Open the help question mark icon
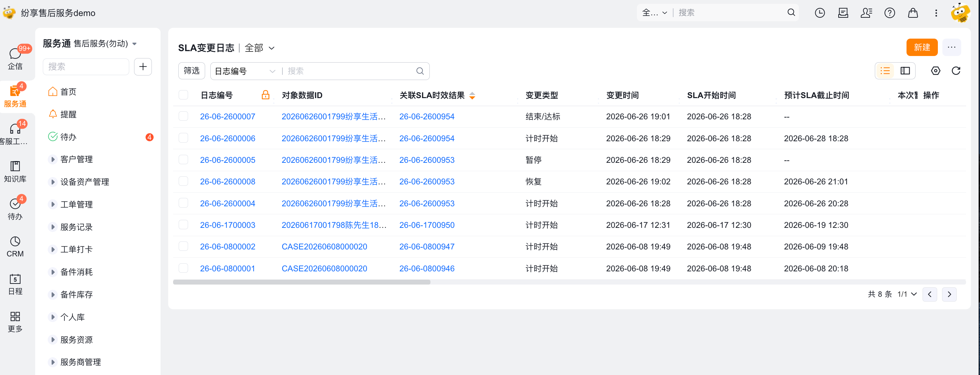This screenshot has width=980, height=375. pos(889,13)
